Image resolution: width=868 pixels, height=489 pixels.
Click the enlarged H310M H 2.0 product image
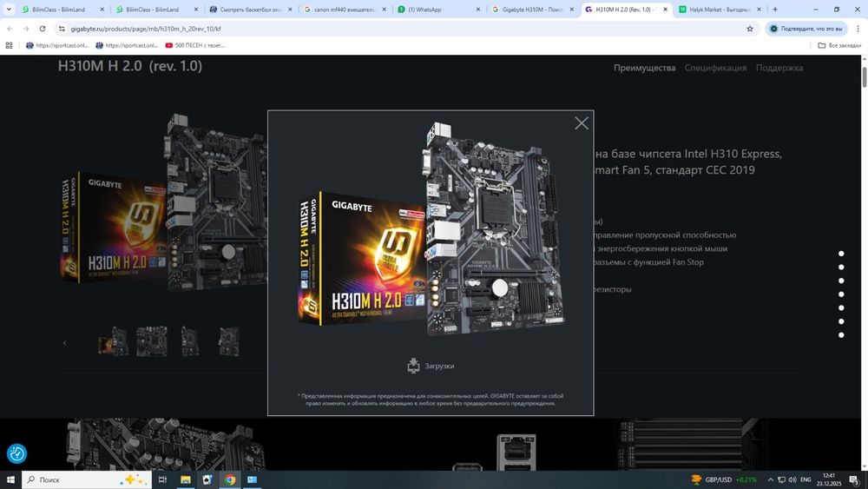pyautogui.click(x=431, y=230)
